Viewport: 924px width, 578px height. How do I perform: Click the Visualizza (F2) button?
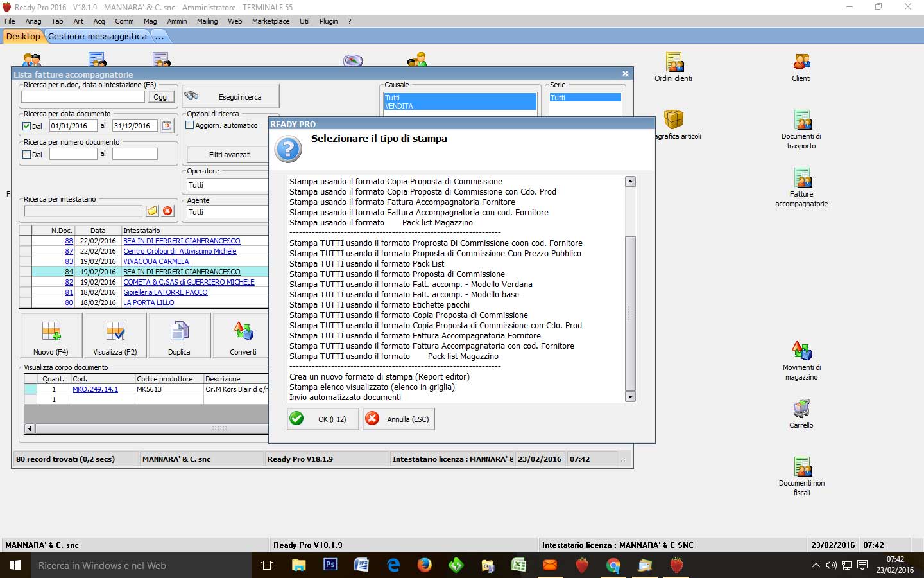[x=116, y=336]
